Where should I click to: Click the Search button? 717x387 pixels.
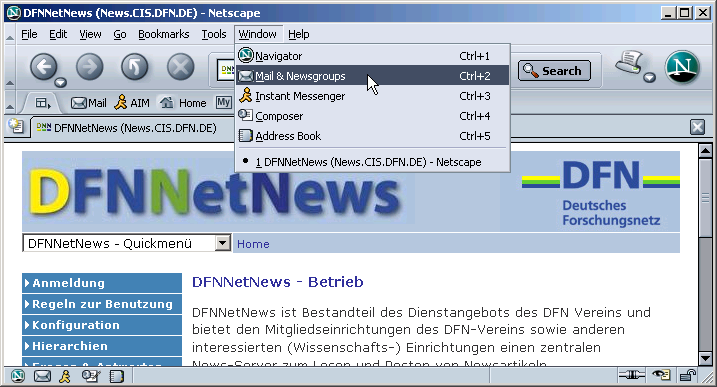pyautogui.click(x=554, y=71)
